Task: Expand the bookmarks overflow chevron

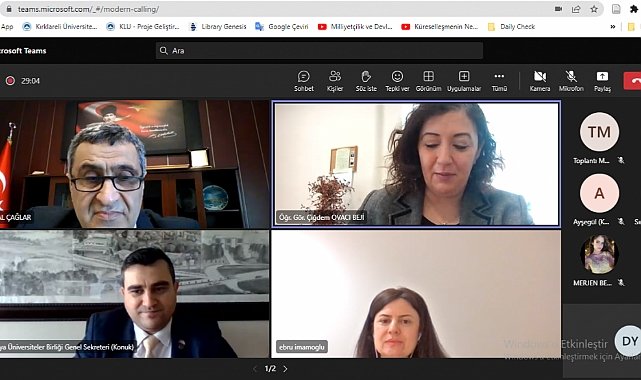Action: 613,27
